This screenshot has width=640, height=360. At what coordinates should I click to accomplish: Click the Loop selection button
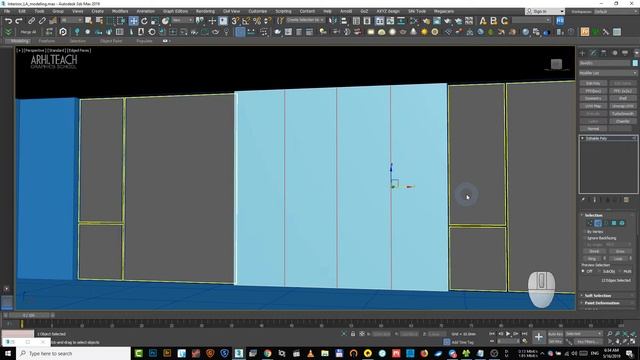618,258
